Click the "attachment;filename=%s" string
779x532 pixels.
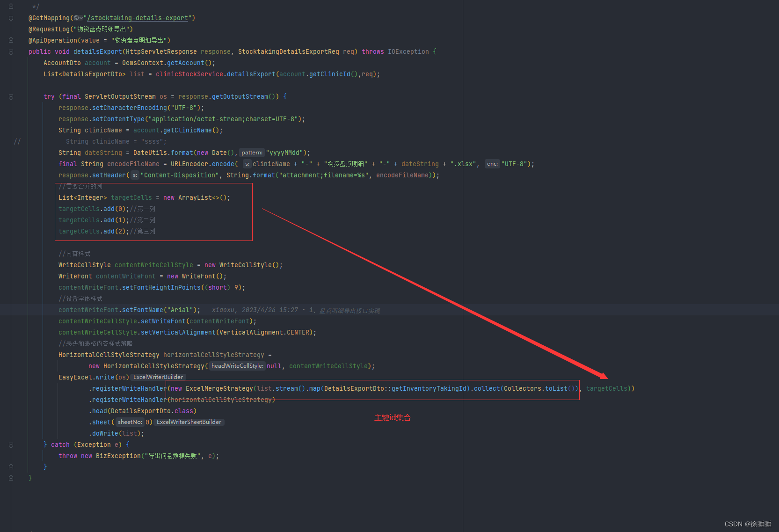click(x=324, y=175)
